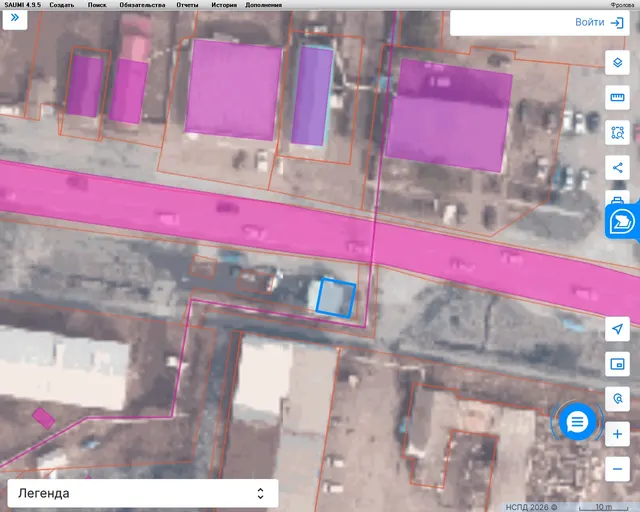Click the my location arrow icon
Image resolution: width=640 pixels, height=512 pixels.
coord(617,329)
